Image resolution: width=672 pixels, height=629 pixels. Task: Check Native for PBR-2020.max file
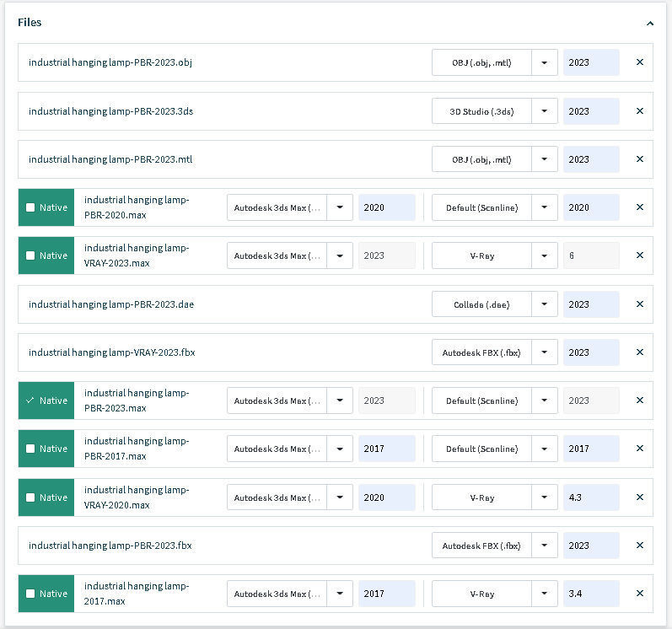click(31, 207)
